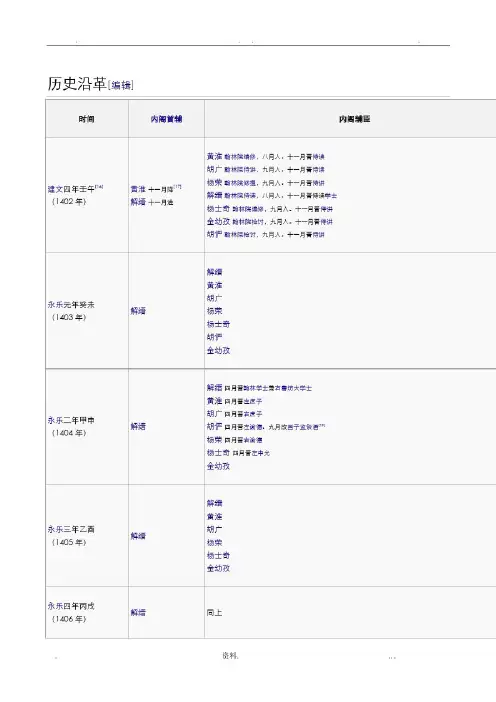
Task: Click 黄淮 四月晋左庶子 entry in 1404 row
Action: coord(214,401)
